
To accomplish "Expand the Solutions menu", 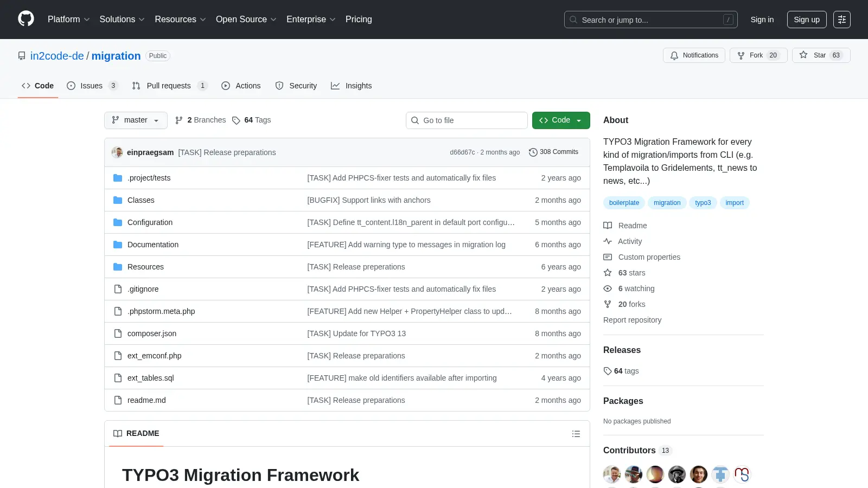I will click(122, 20).
